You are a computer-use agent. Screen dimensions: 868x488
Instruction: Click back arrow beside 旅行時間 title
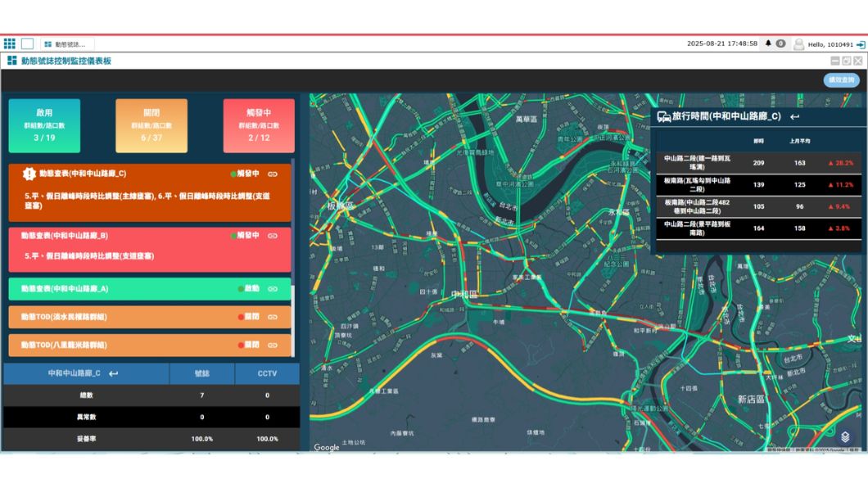794,117
